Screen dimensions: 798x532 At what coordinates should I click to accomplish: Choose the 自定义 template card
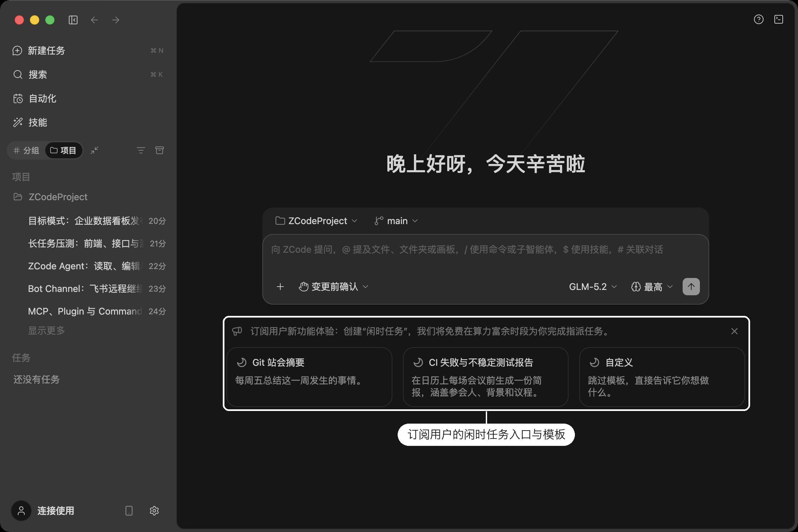(x=662, y=377)
